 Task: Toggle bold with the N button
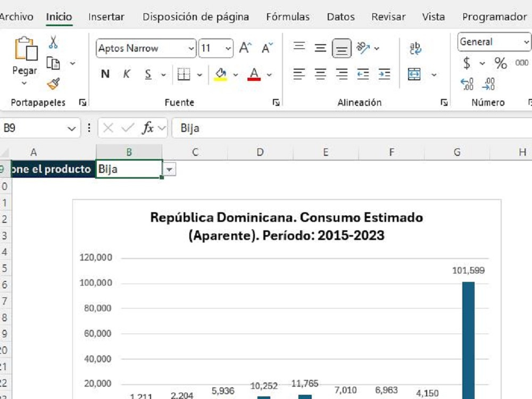[x=105, y=74]
